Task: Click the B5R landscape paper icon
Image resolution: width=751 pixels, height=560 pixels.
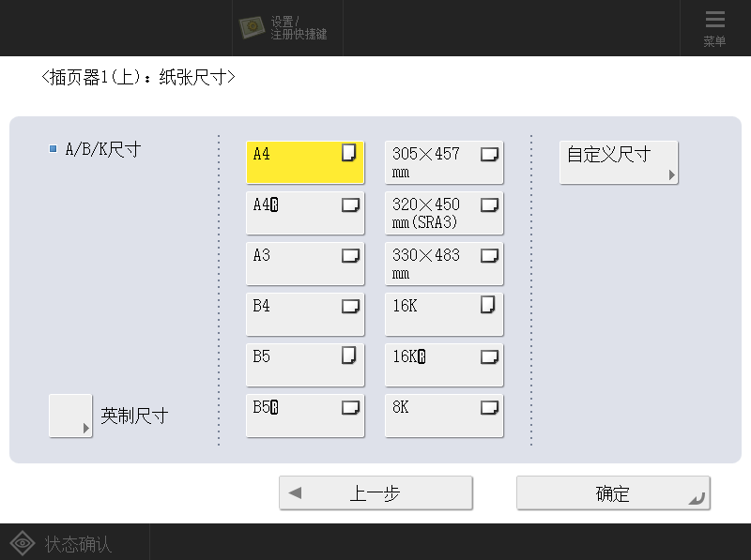Action: [x=350, y=407]
